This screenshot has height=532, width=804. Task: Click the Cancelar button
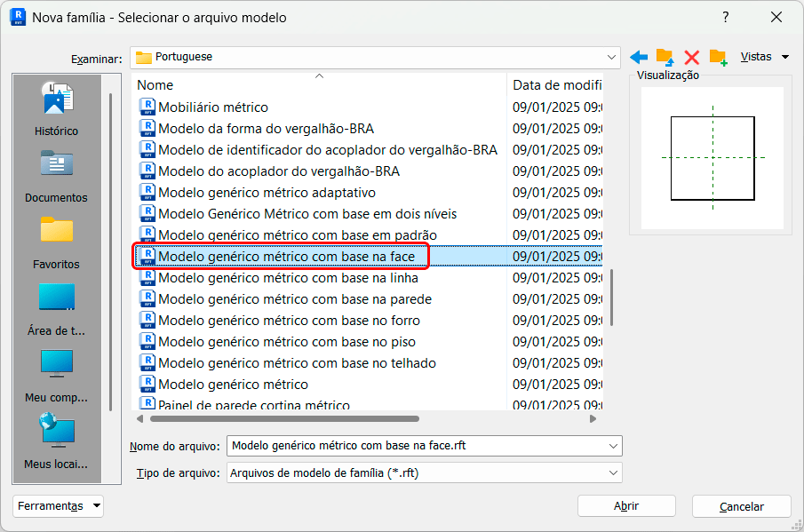pyautogui.click(x=742, y=506)
